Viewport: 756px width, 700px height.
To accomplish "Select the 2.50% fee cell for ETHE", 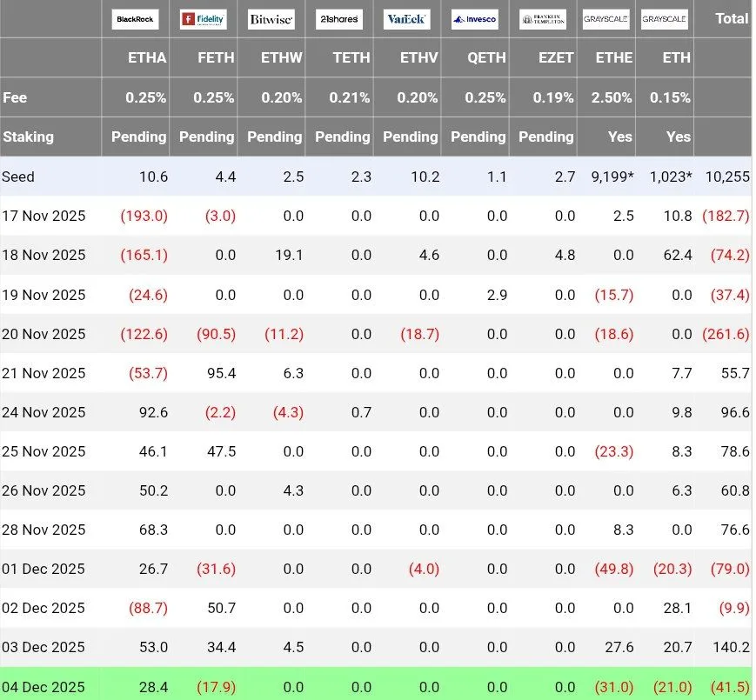I will [x=612, y=97].
